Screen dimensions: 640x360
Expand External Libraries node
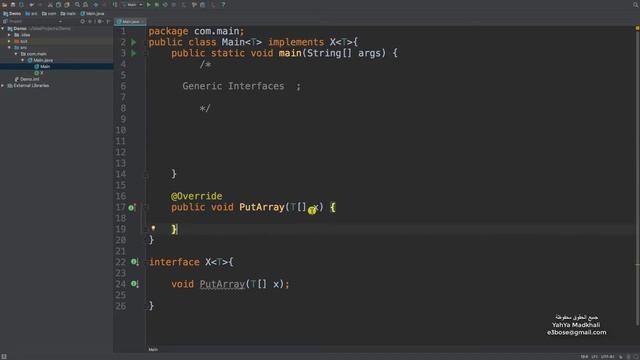(x=3, y=86)
